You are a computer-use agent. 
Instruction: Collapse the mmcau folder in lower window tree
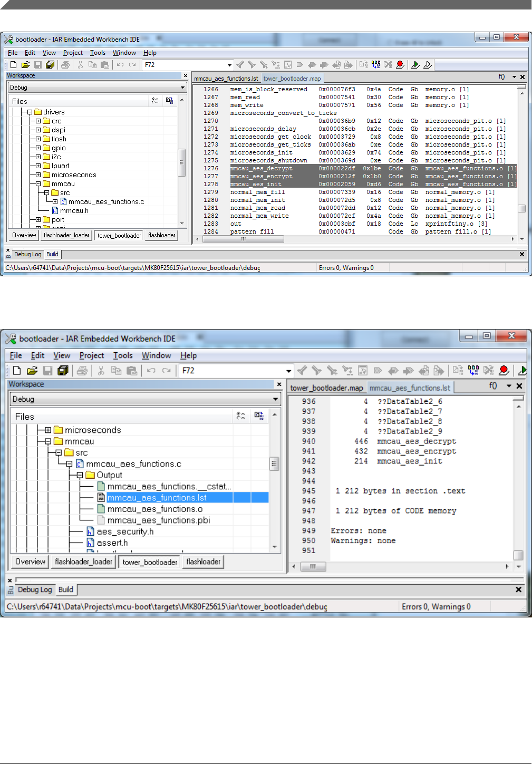pyautogui.click(x=48, y=441)
